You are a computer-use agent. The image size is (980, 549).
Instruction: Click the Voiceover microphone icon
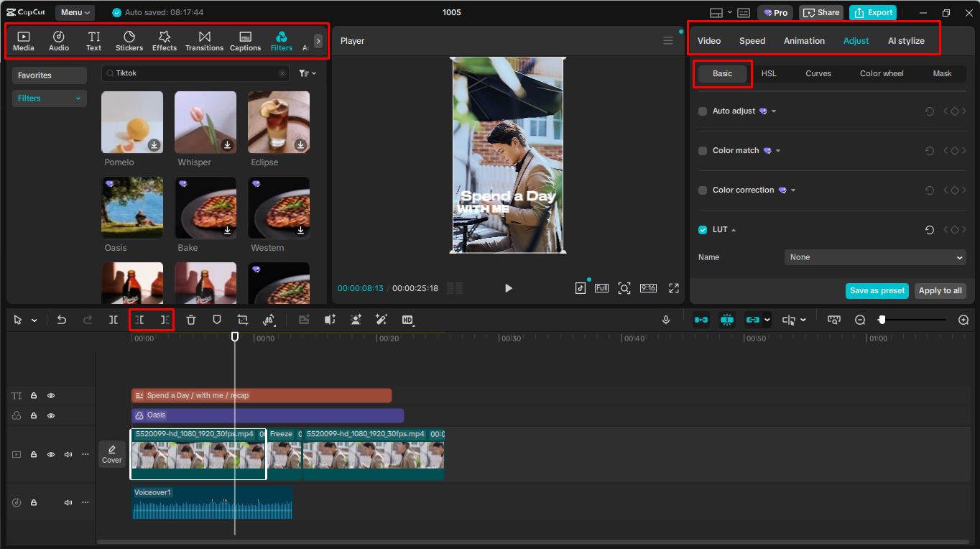pyautogui.click(x=665, y=320)
